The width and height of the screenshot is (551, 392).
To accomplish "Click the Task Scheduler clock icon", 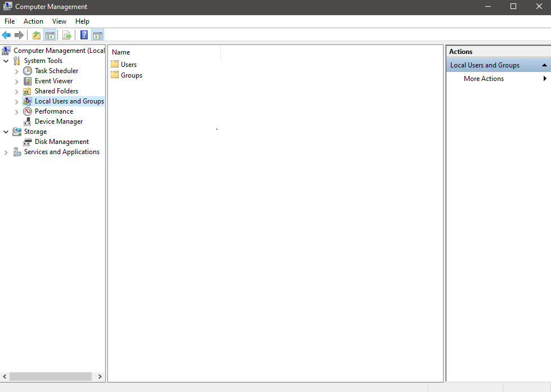I will (28, 71).
